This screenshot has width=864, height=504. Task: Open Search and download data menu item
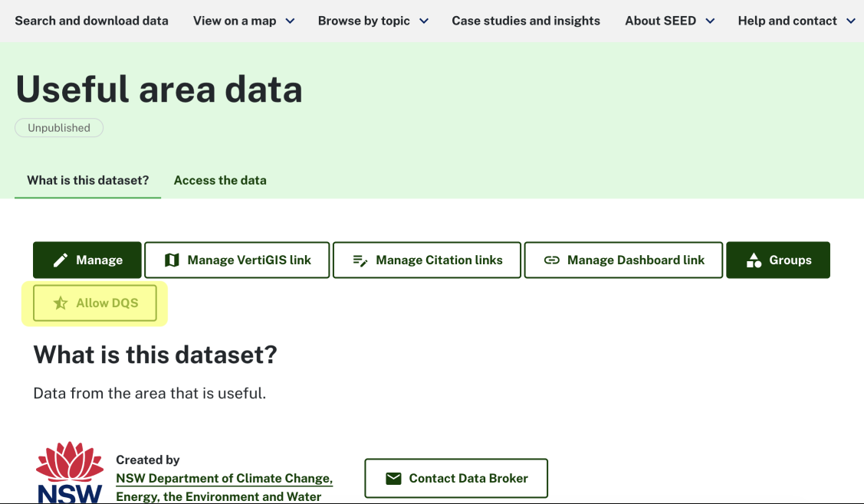91,21
